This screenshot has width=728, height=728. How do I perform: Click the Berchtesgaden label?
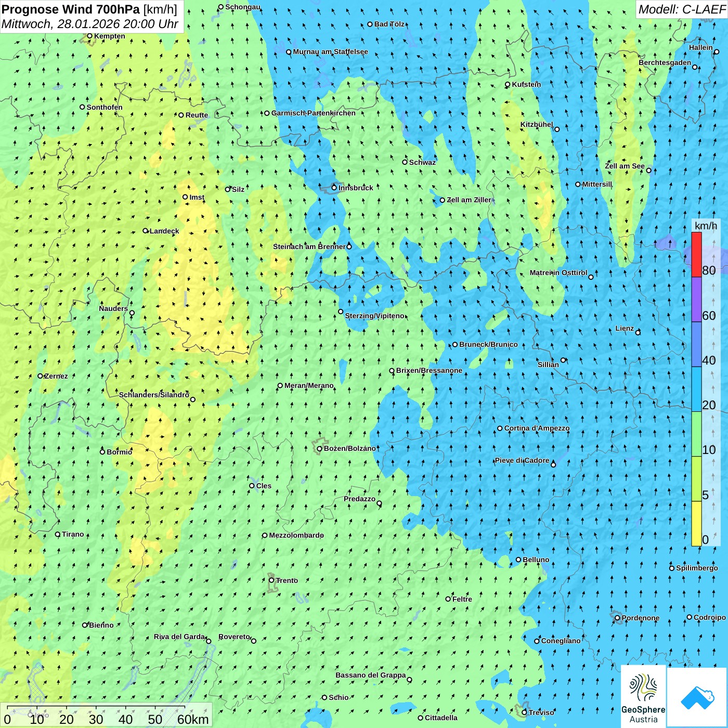(x=665, y=62)
